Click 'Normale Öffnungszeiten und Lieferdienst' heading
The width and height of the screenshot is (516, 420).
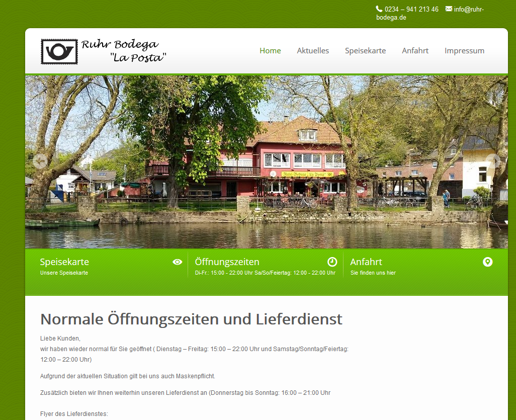click(191, 319)
